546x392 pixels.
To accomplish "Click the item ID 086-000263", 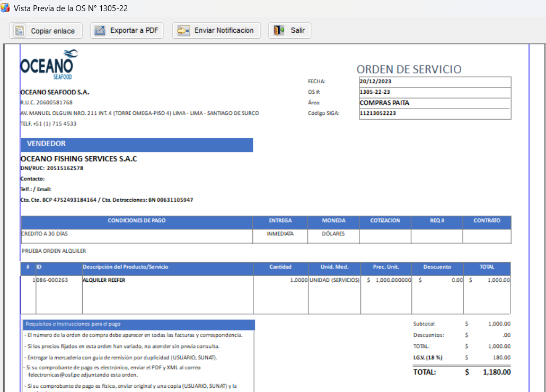I will click(52, 280).
